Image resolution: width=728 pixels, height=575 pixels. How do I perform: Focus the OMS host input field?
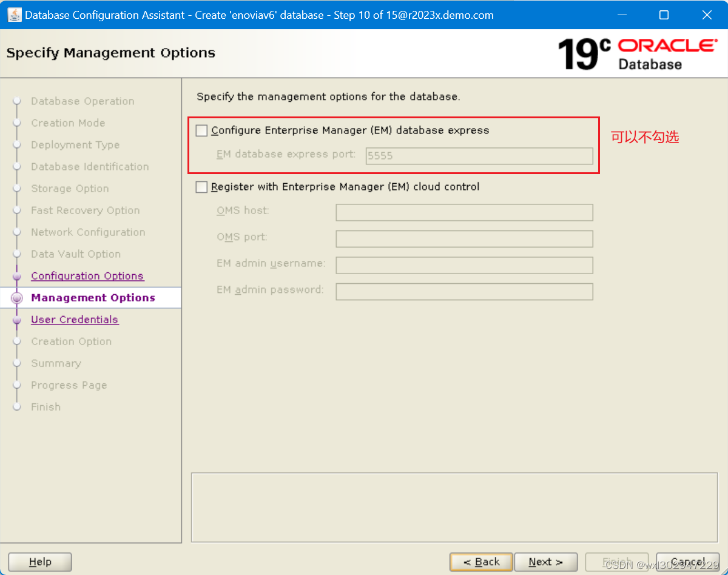464,212
